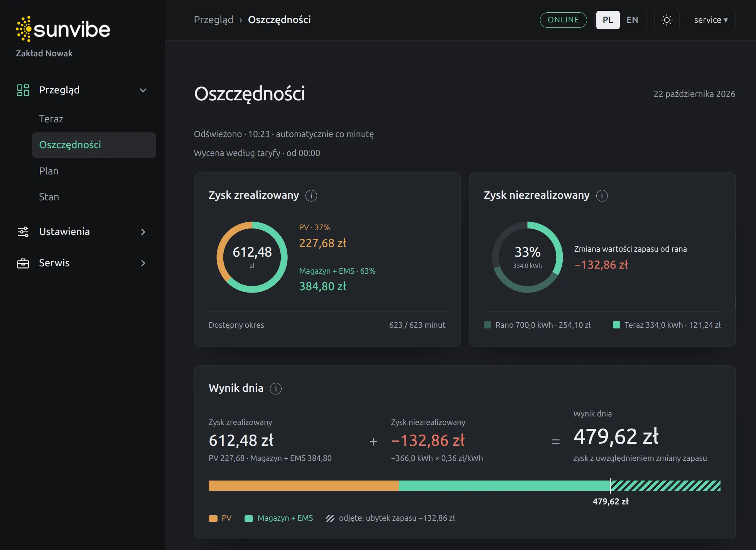Click the orange PV legend swatch
This screenshot has height=550, width=756.
pyautogui.click(x=213, y=518)
